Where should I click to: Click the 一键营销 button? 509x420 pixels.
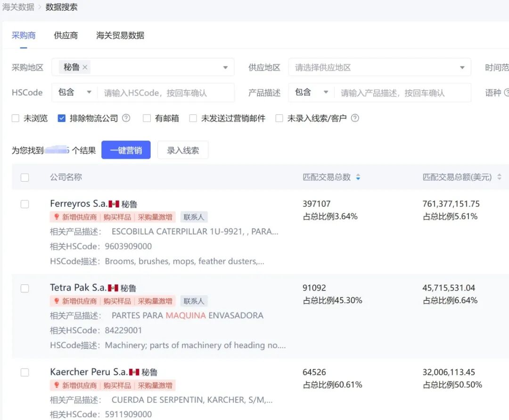click(x=126, y=150)
